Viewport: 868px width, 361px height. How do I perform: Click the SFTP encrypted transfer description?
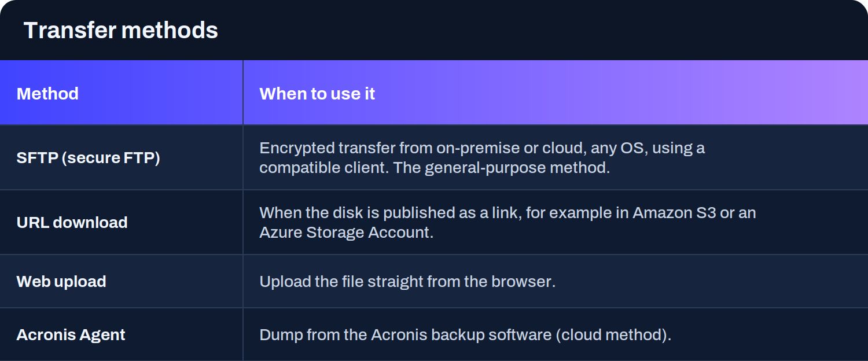pyautogui.click(x=482, y=157)
